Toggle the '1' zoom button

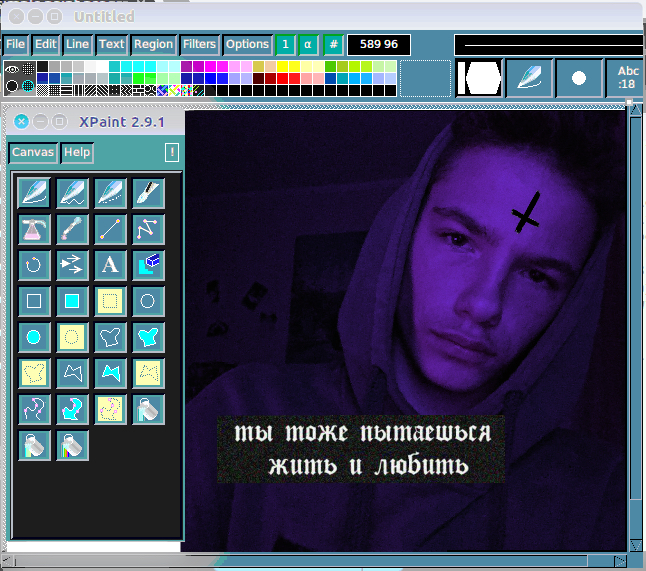(285, 44)
